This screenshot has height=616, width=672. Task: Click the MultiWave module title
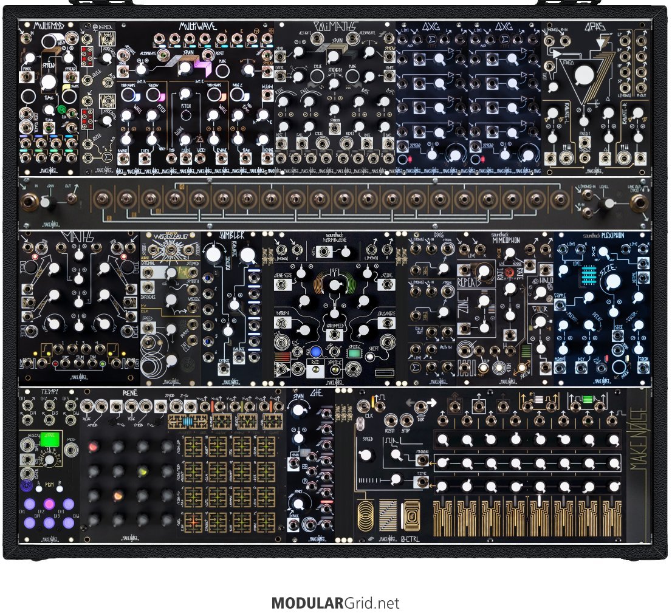[197, 27]
